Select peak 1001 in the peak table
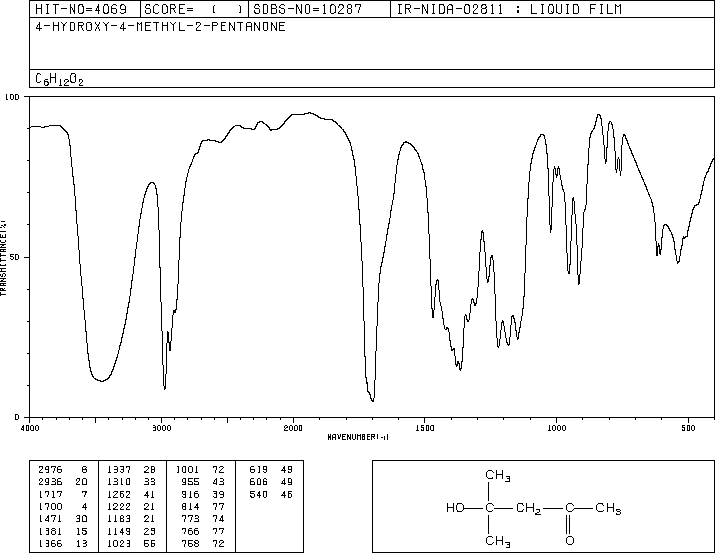 point(187,470)
